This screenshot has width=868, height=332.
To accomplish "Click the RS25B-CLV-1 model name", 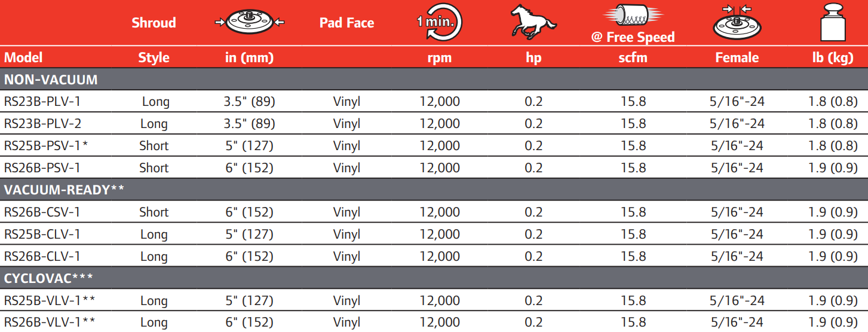I will click(42, 234).
